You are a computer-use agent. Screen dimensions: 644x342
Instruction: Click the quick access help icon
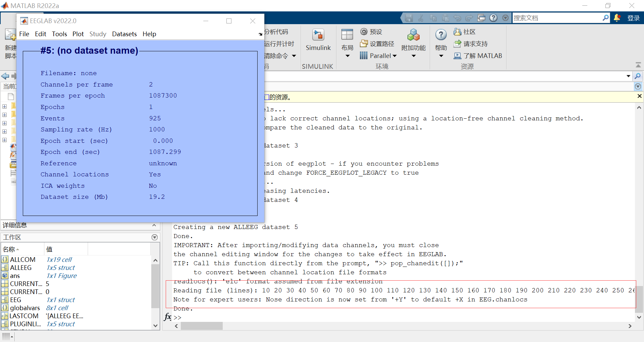click(x=493, y=18)
